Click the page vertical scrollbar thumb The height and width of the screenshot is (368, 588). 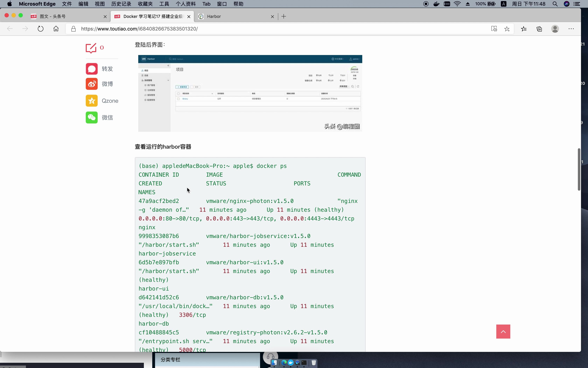(x=579, y=169)
